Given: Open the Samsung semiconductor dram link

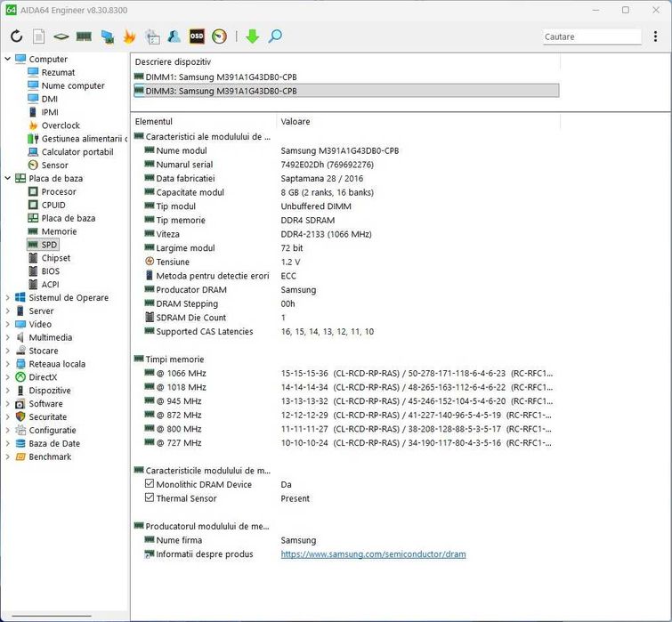Looking at the screenshot, I should coord(373,554).
